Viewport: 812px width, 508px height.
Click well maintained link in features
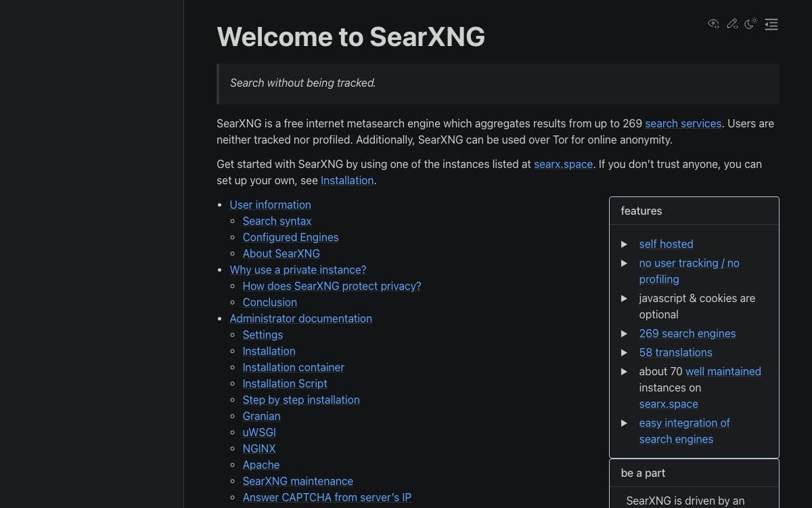pyautogui.click(x=723, y=371)
